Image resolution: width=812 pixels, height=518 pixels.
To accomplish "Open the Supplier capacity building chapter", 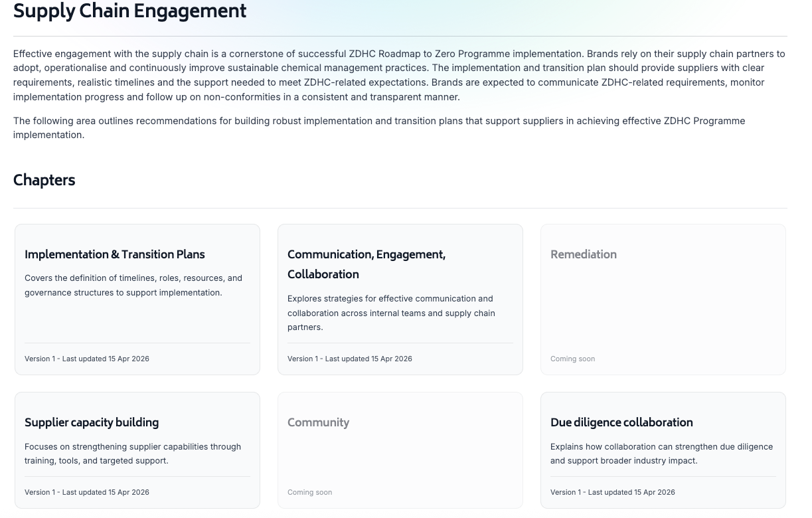I will (92, 423).
